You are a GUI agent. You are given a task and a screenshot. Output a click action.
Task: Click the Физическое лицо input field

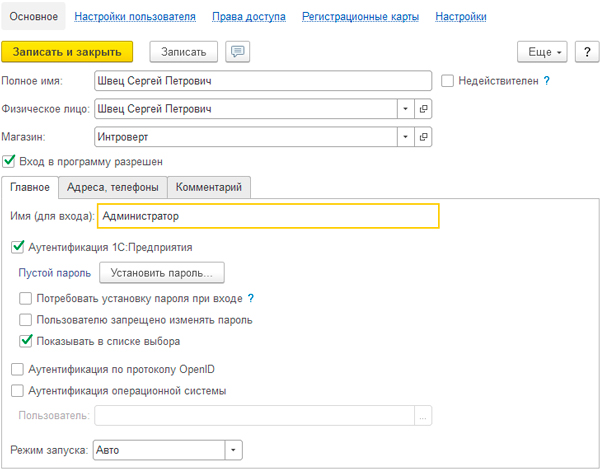tap(246, 109)
